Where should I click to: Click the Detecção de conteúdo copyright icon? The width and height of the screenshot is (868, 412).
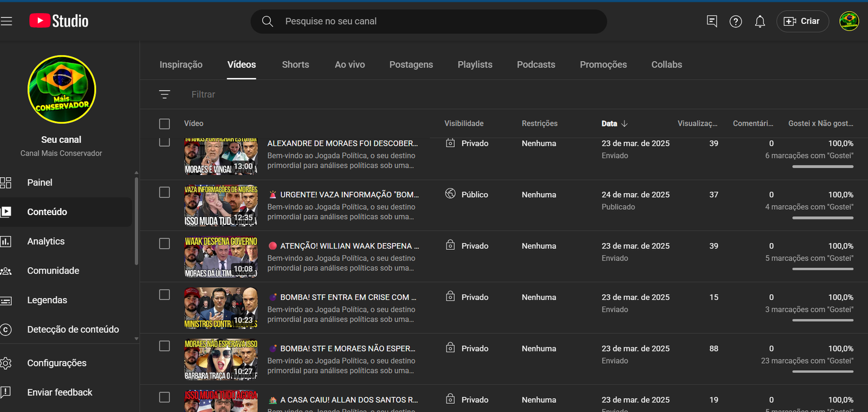pos(5,330)
